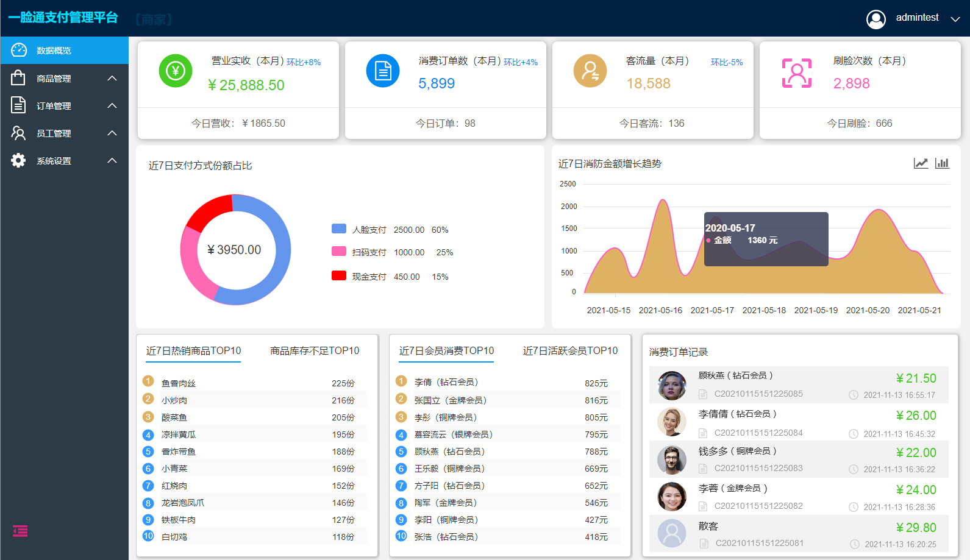Click rank 10 badge beside 白切鸡
Viewport: 970px width, 560px height.
coord(148,536)
